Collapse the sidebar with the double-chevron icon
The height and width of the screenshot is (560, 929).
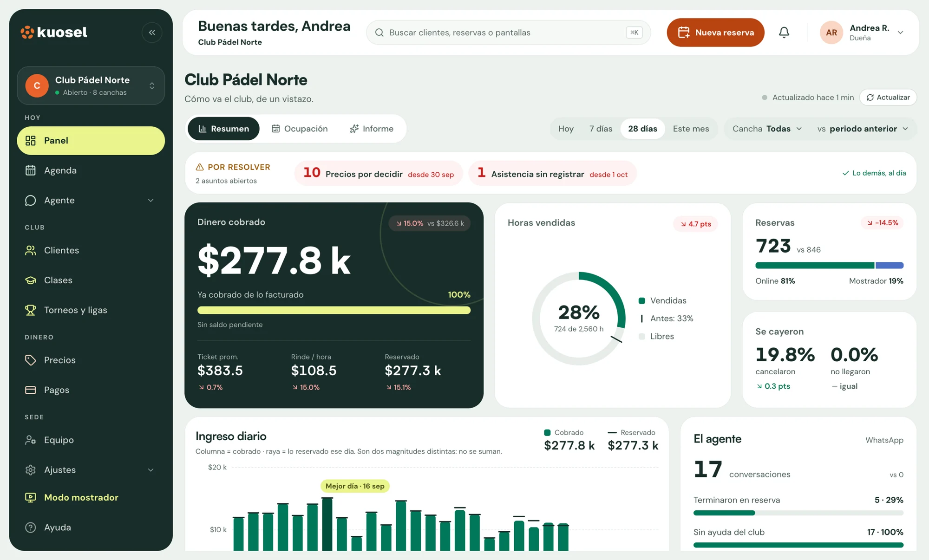click(152, 33)
